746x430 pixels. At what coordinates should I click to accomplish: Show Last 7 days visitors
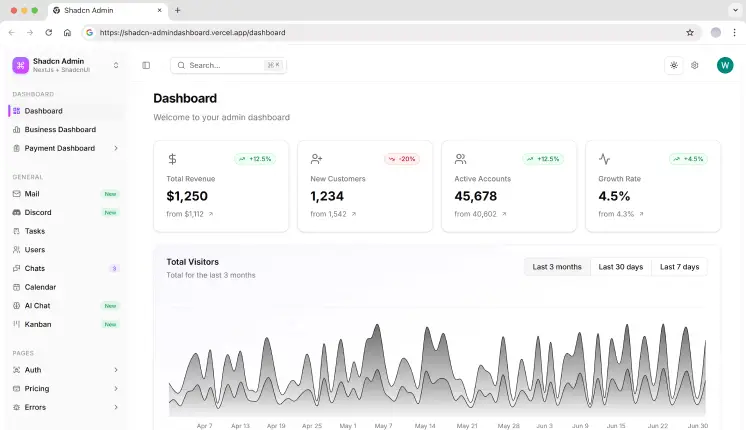click(x=679, y=267)
